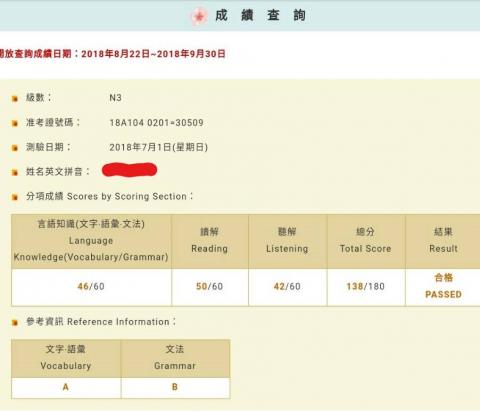Click the orange bullet next to 姓名英文拼音
This screenshot has height=411, width=480.
(15, 172)
